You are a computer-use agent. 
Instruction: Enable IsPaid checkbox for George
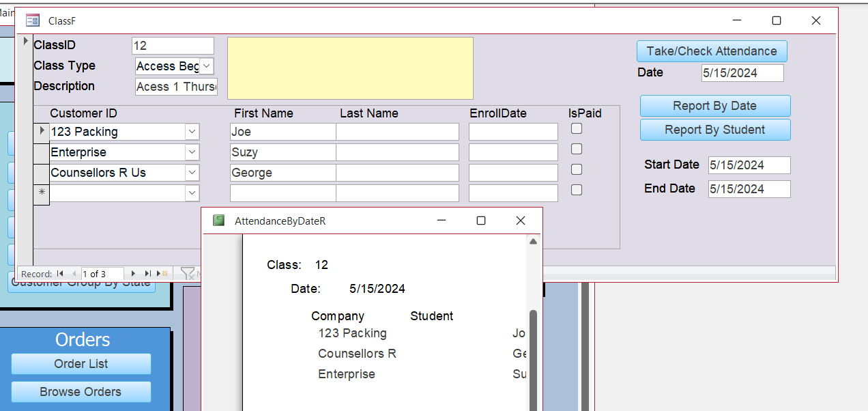click(577, 169)
